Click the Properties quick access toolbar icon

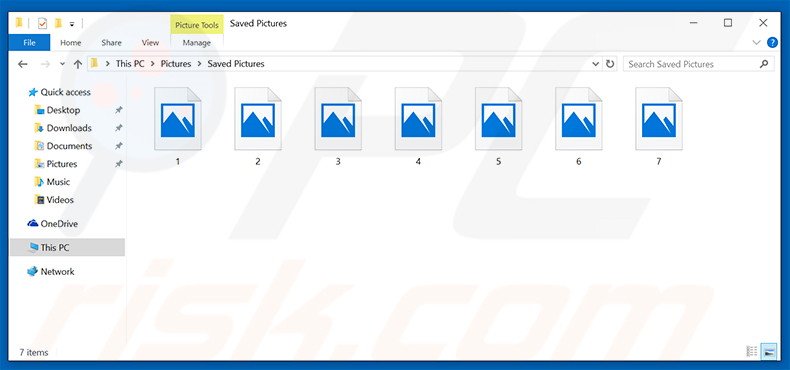(42, 24)
